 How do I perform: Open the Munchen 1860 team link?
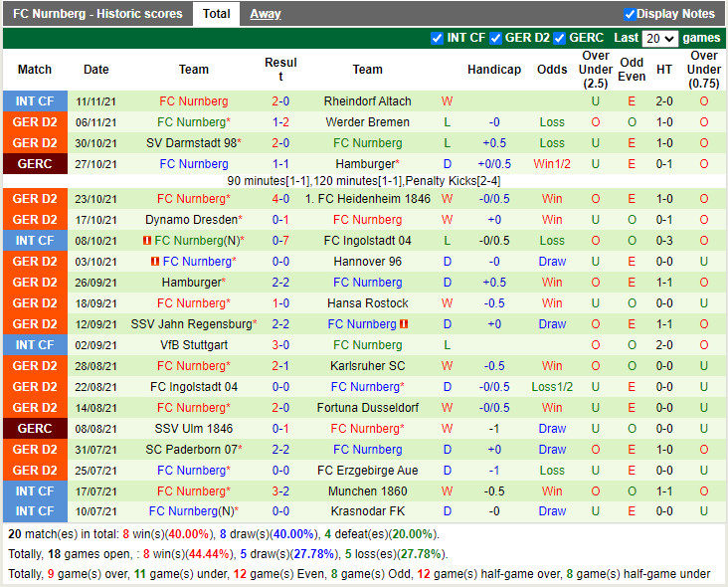coord(367,491)
